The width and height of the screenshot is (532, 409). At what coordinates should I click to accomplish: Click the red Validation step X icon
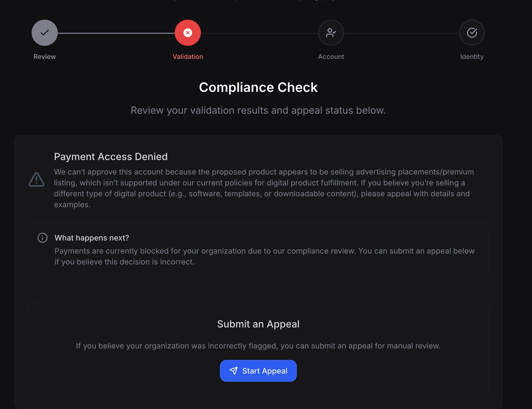188,33
